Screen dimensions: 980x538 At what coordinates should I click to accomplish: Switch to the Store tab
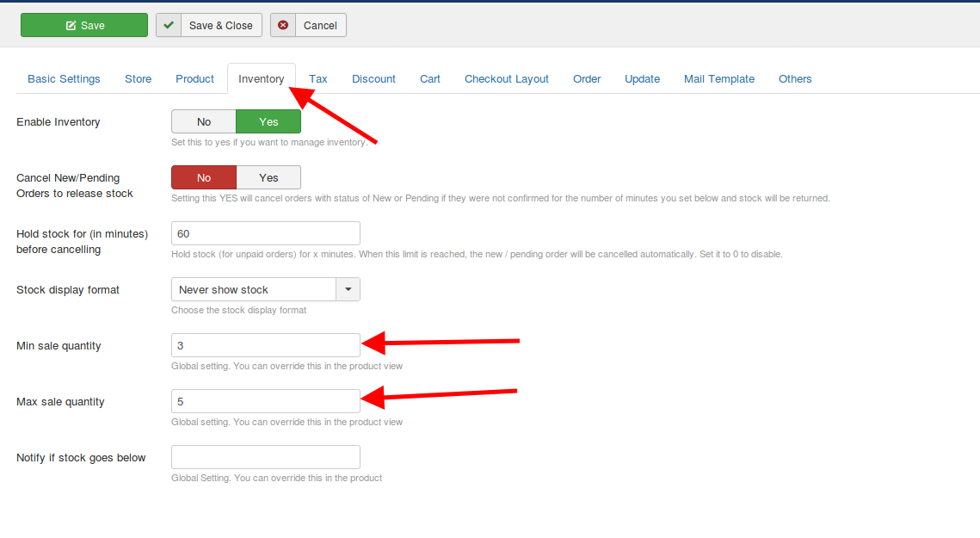coord(139,79)
